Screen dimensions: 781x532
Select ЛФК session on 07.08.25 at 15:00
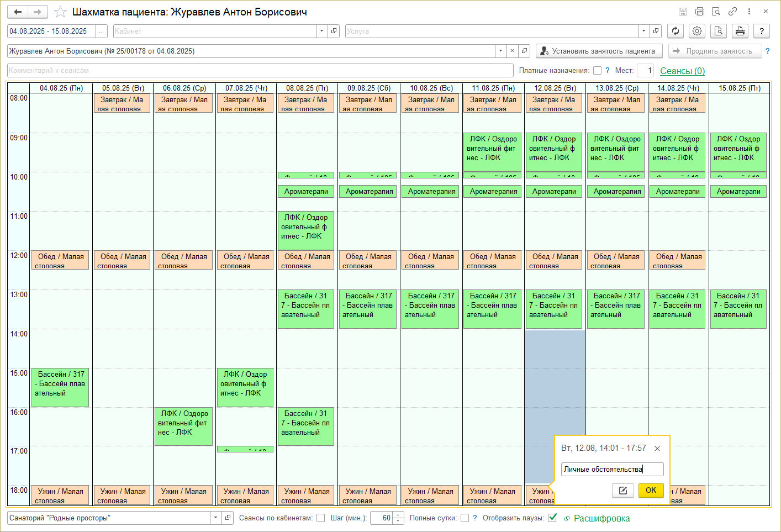[245, 388]
